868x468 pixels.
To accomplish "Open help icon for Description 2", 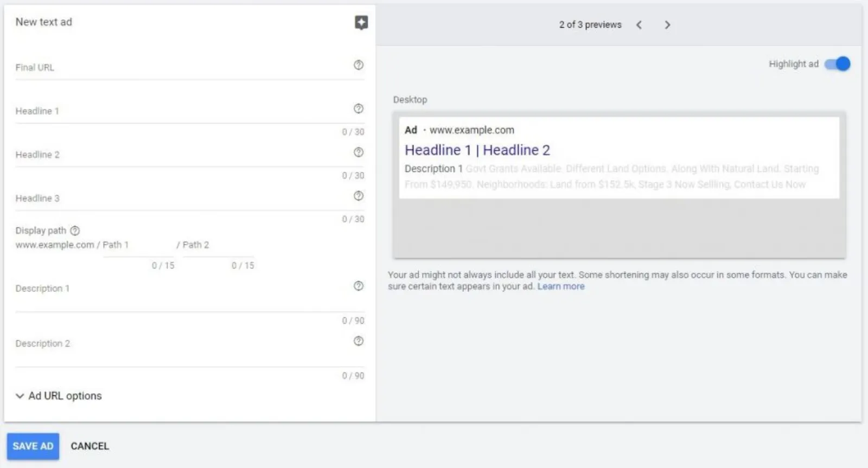I will (x=359, y=341).
